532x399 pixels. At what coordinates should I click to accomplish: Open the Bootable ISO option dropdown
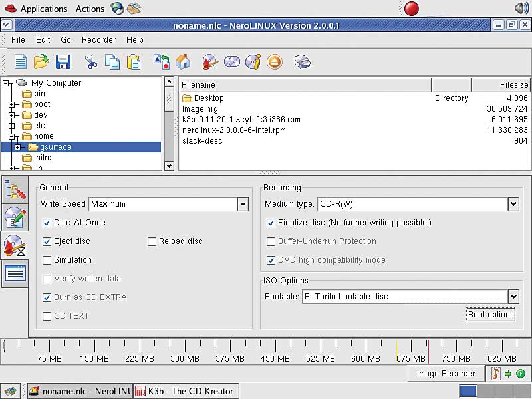513,297
